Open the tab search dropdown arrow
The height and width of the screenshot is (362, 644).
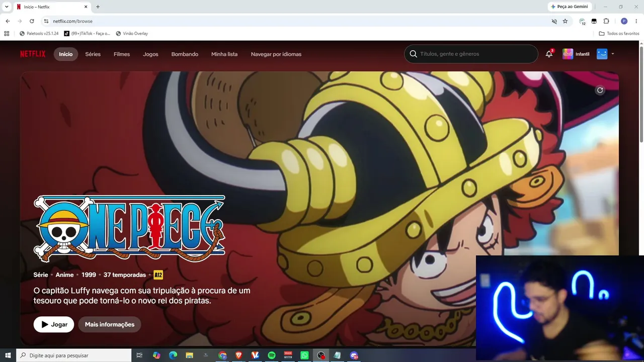7,7
